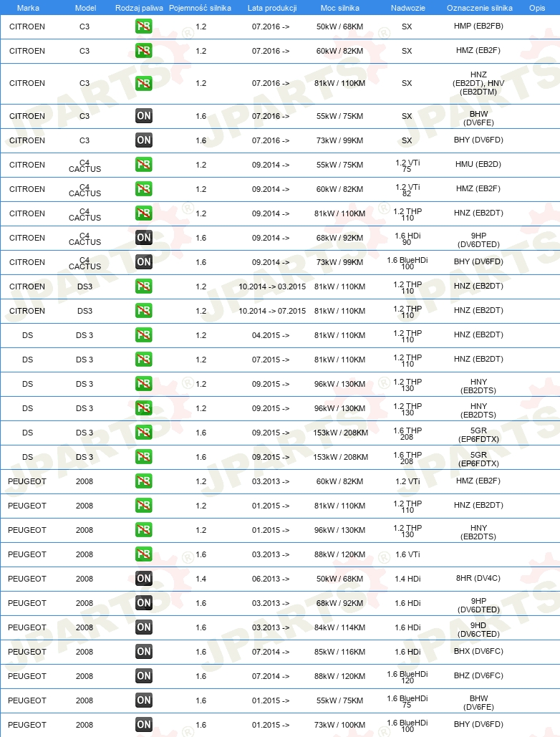Click the petrol icon in the DS 3 07.2015 row
Screen dimensions: 560x737
pyautogui.click(x=144, y=360)
